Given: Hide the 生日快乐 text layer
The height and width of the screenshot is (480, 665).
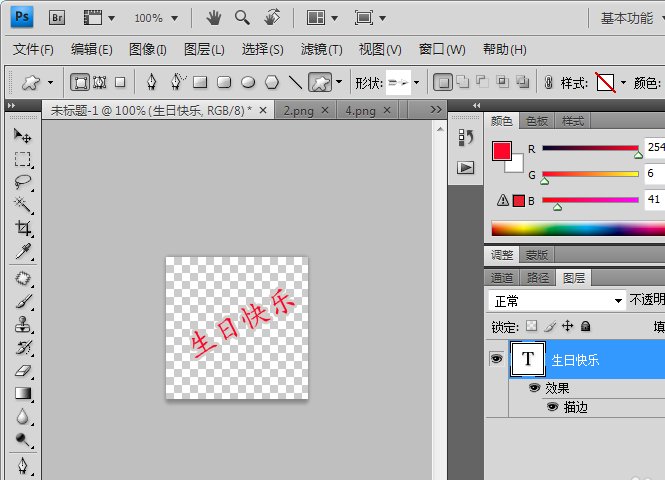Looking at the screenshot, I should tap(496, 359).
